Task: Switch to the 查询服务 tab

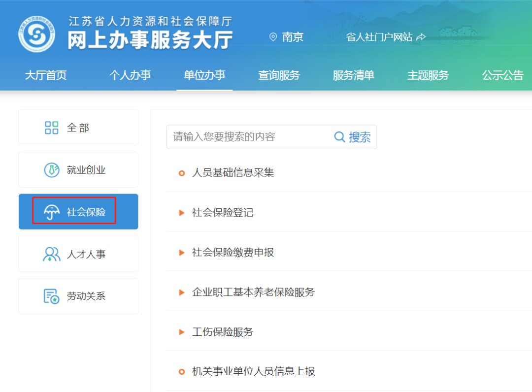Action: (x=279, y=75)
